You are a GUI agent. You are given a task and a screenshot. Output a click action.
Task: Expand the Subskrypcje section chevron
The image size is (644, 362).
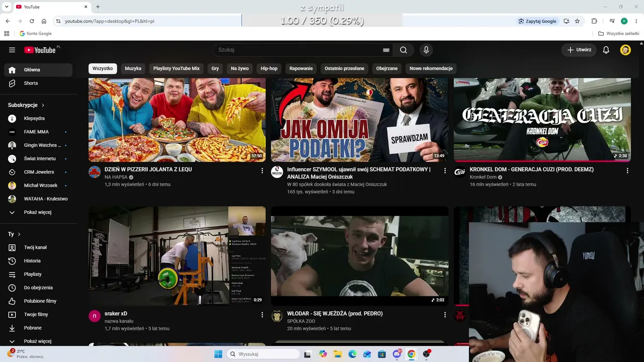43,105
